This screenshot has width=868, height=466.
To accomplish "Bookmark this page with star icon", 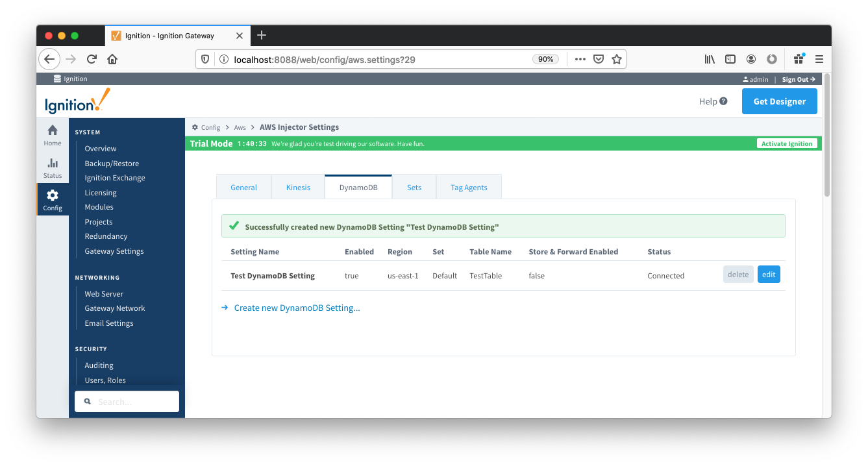I will pyautogui.click(x=616, y=59).
